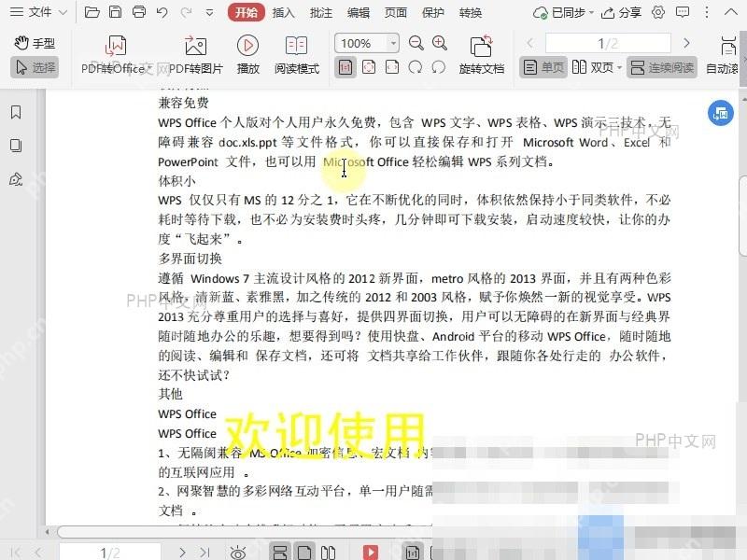Click the zoom out magnifier icon

pyautogui.click(x=416, y=43)
